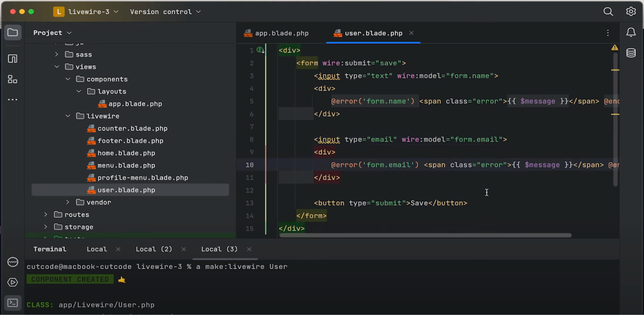Click the closing </form> tag

point(312,216)
